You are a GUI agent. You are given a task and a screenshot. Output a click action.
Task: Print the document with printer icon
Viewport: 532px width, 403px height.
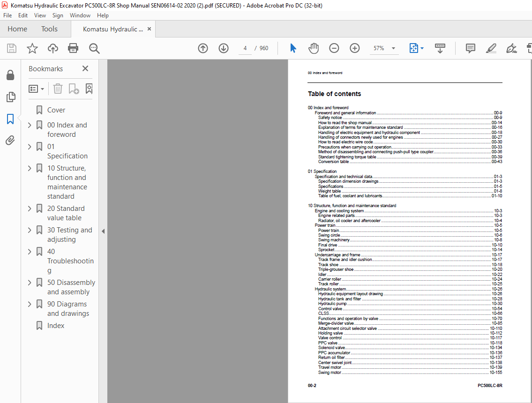(x=73, y=48)
